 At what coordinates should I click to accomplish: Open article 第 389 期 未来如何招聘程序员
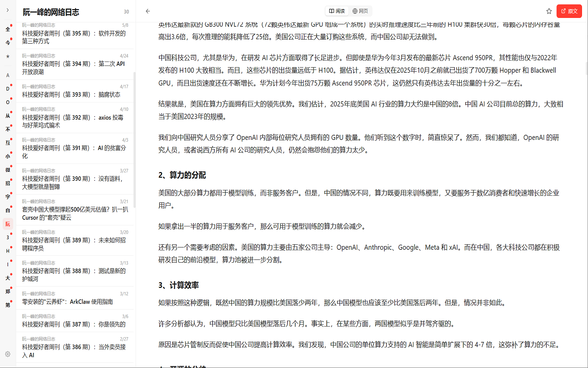click(76, 241)
